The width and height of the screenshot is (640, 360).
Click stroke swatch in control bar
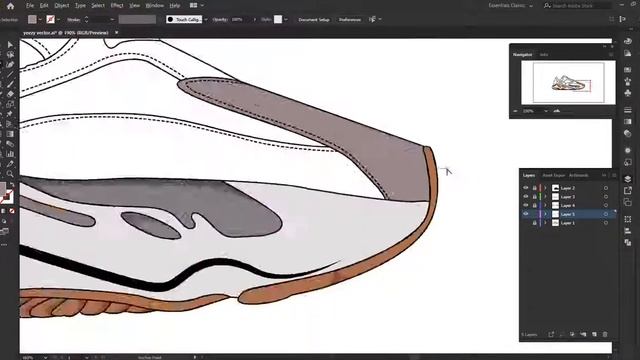[x=51, y=20]
